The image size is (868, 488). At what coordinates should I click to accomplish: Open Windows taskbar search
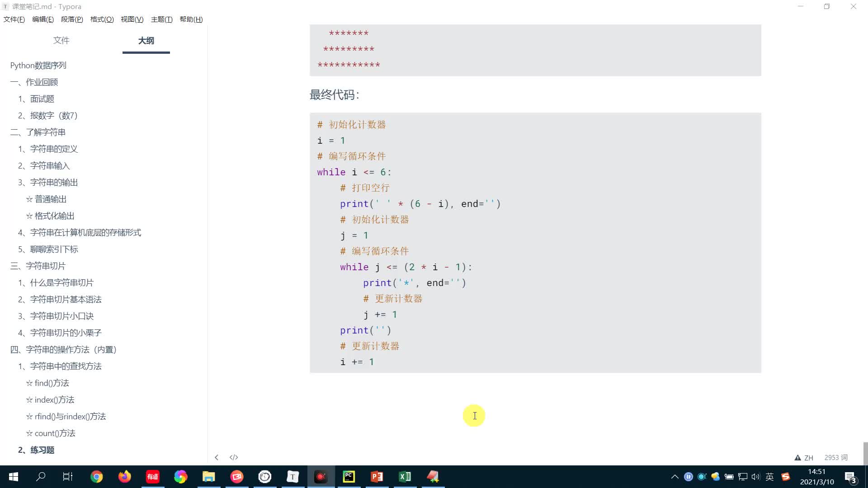coord(41,477)
